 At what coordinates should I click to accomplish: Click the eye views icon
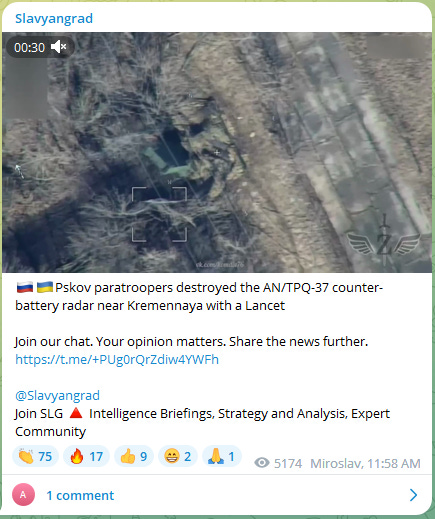(262, 463)
